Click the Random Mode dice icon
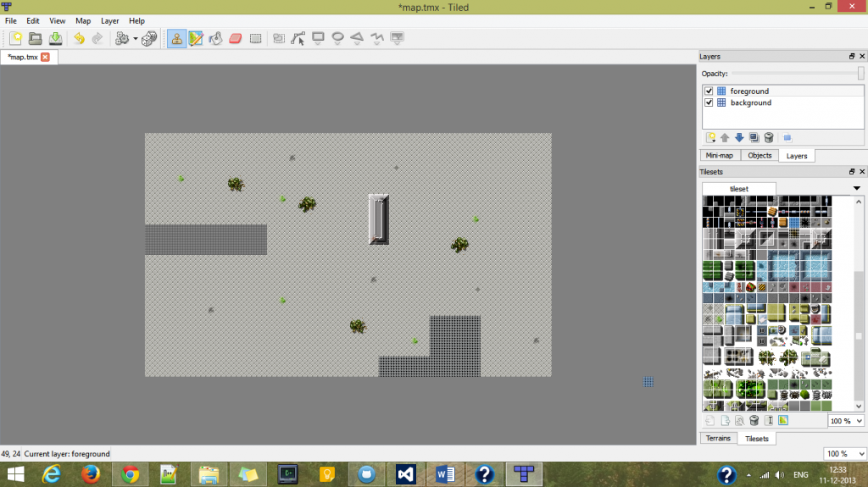Viewport: 868px width, 487px height. coord(148,38)
